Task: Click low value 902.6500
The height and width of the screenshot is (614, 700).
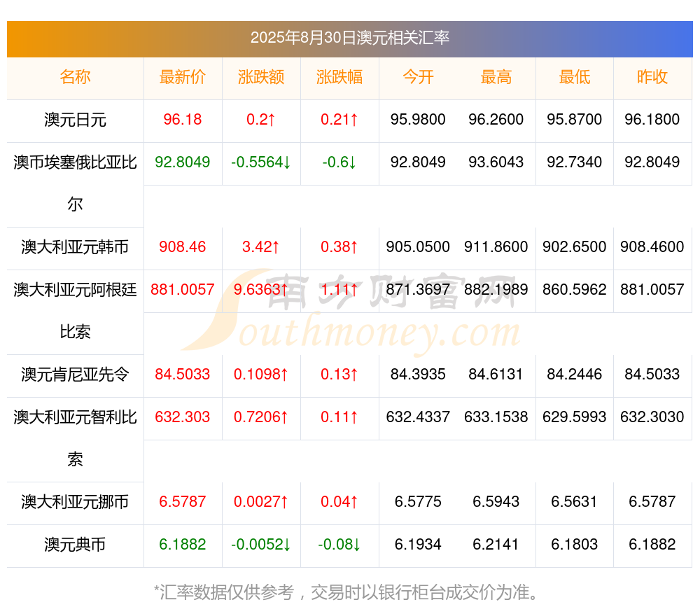Action: pyautogui.click(x=575, y=247)
